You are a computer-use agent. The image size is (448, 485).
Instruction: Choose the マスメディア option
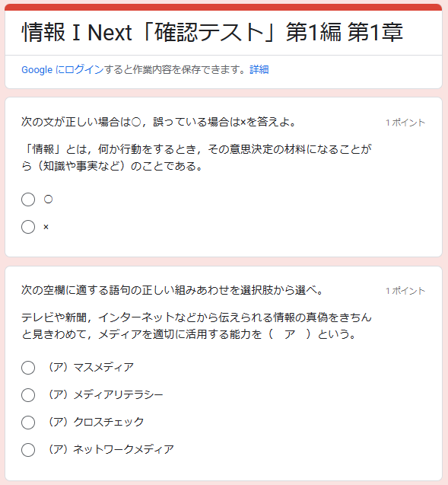coord(28,368)
